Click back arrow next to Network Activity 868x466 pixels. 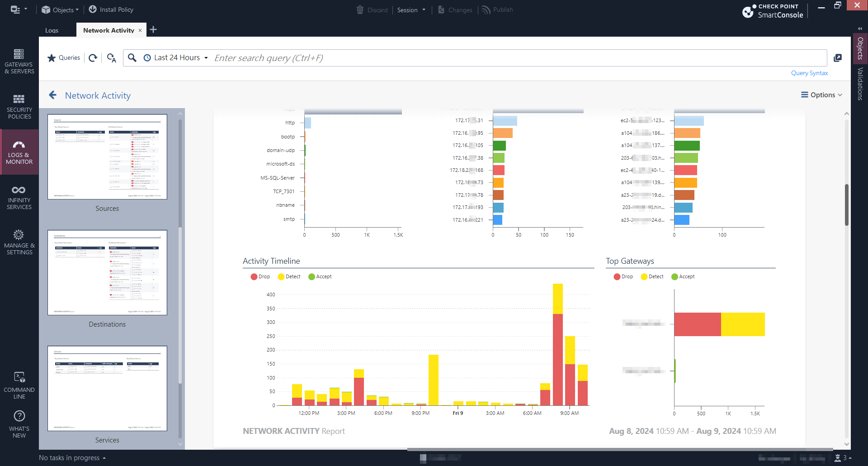coord(53,95)
